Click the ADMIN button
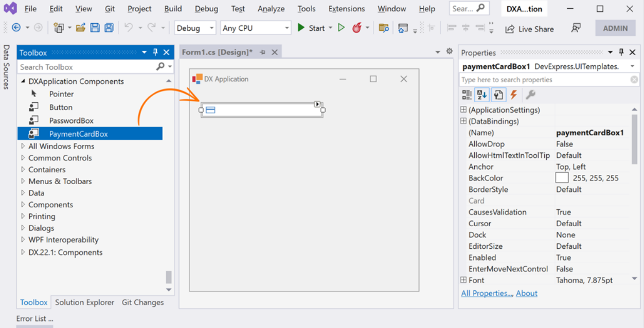The width and height of the screenshot is (644, 328). pyautogui.click(x=615, y=28)
